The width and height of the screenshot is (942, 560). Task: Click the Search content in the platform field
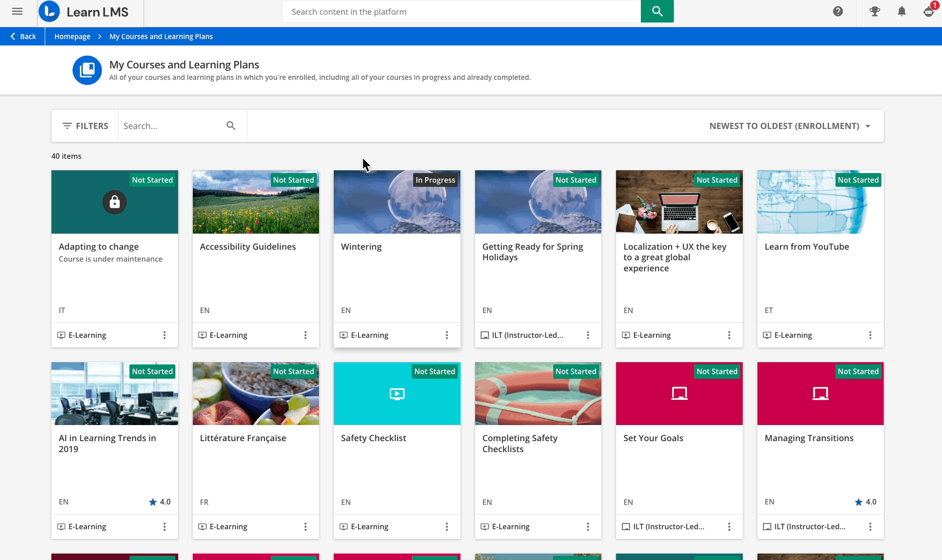point(459,11)
